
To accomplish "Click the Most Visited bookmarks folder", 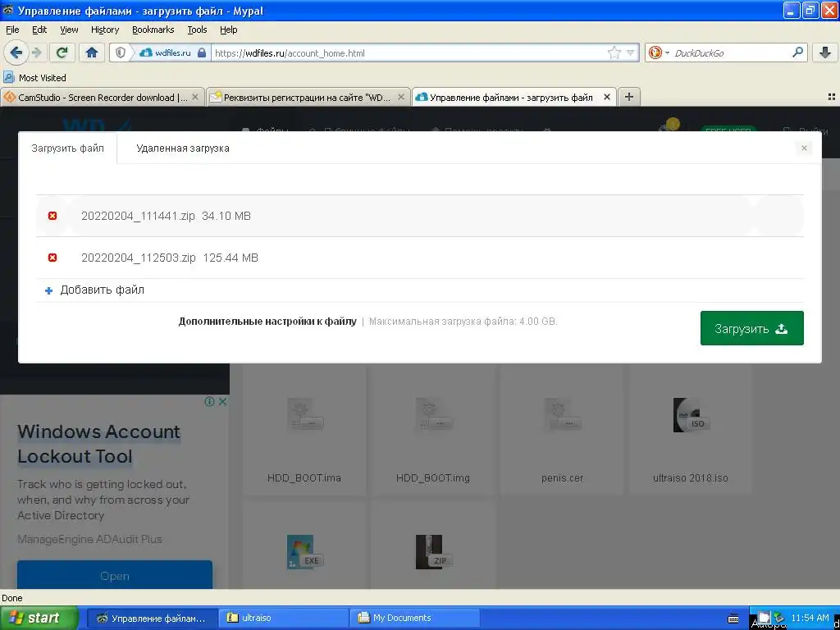I will pyautogui.click(x=34, y=78).
